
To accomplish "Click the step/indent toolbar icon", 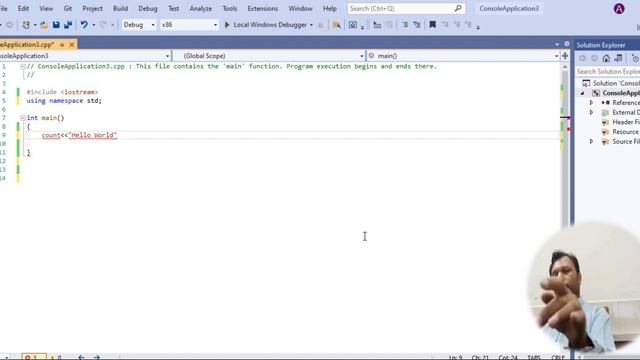I will [x=377, y=25].
